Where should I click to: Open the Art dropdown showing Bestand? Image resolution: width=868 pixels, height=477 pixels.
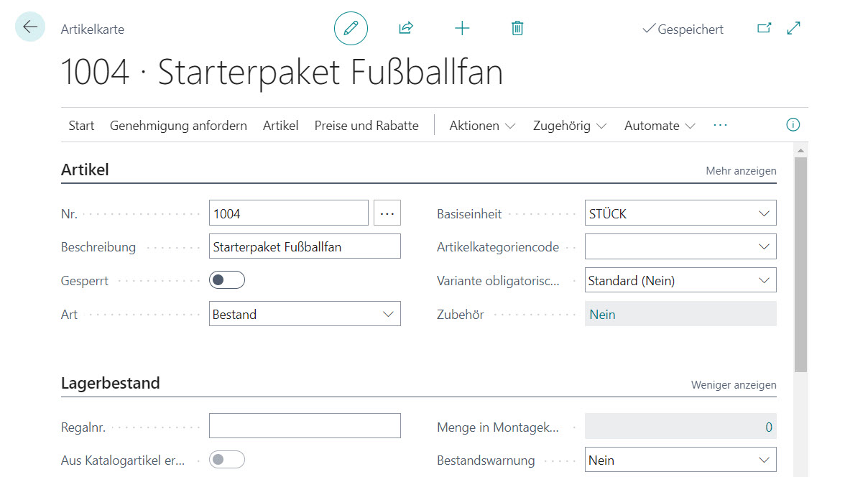[x=305, y=314]
